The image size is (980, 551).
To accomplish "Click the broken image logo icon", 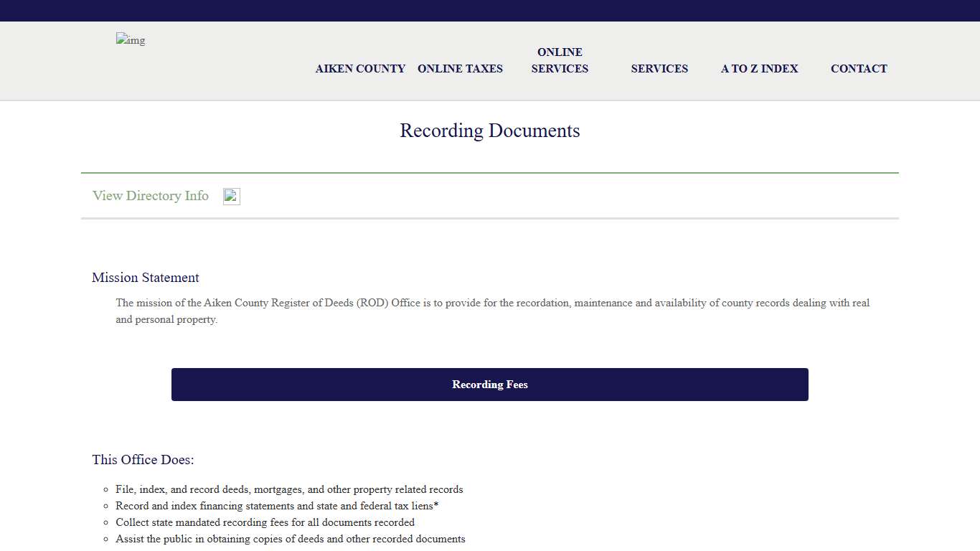I will click(130, 40).
